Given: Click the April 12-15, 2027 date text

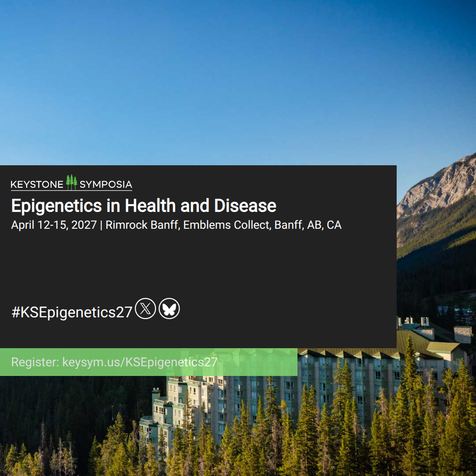Looking at the screenshot, I should pyautogui.click(x=54, y=225).
